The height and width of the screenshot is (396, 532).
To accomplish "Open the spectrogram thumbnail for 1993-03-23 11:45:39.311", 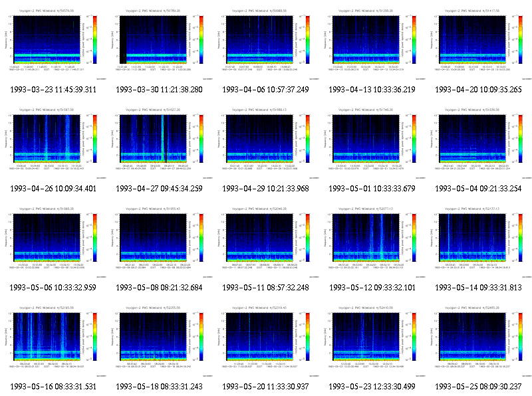I will 53,44.
